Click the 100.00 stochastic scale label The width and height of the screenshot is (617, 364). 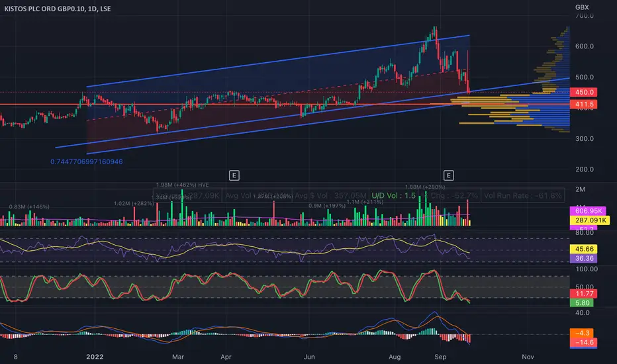click(x=587, y=269)
